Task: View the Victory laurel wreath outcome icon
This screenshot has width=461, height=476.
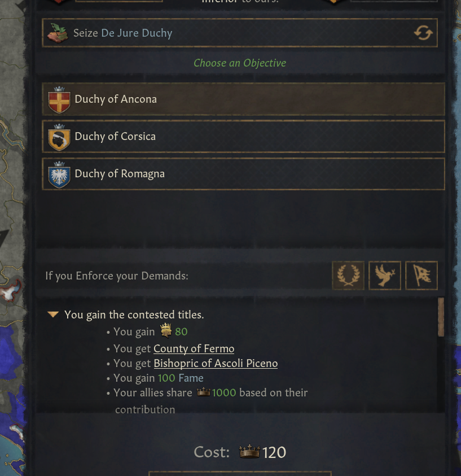Action: (348, 275)
